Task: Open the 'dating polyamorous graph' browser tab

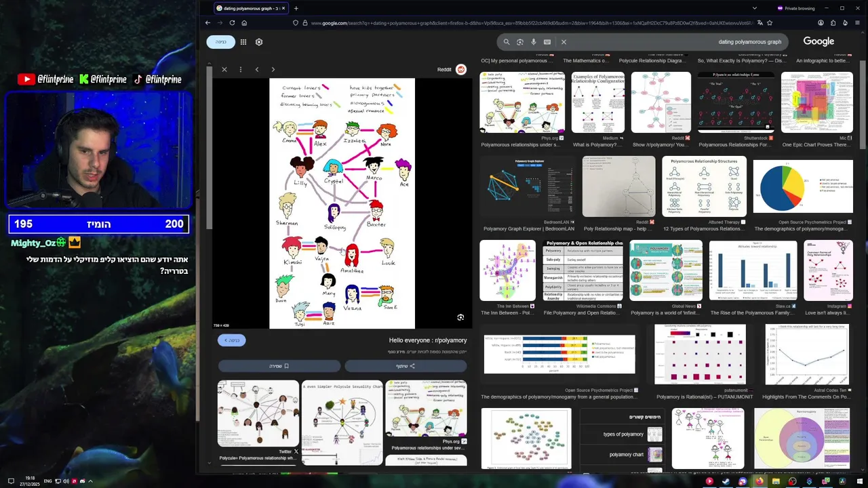Action: [x=250, y=8]
